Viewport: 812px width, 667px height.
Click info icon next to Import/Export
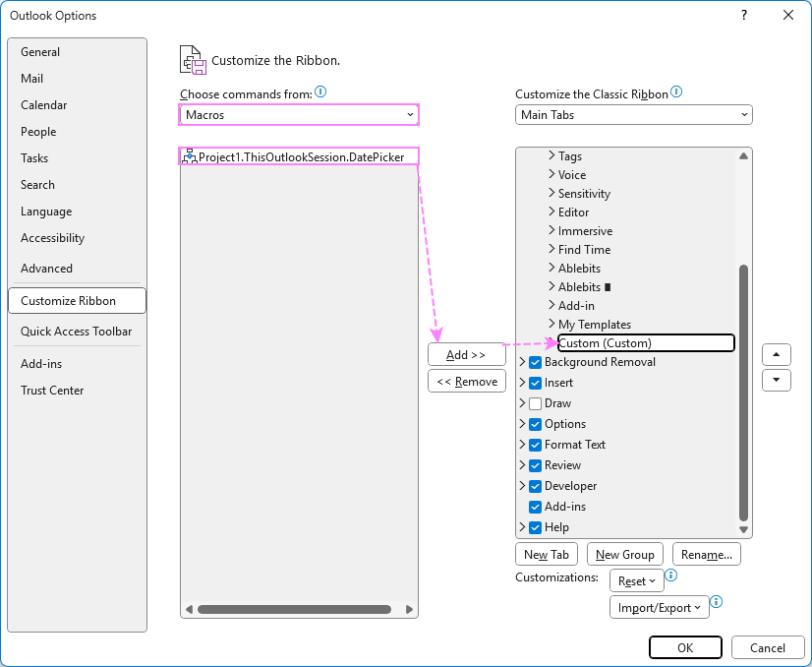tap(717, 601)
